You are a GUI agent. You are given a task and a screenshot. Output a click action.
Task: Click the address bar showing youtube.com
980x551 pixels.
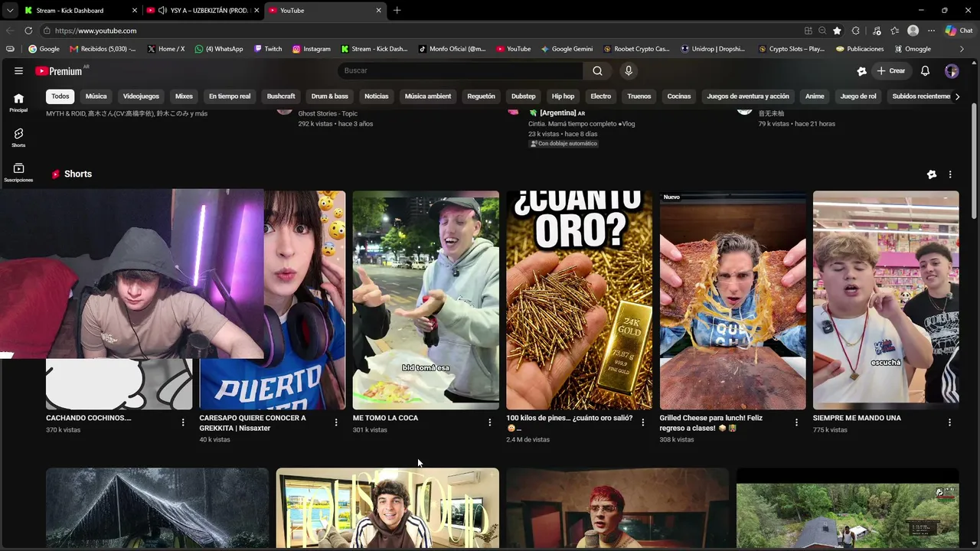[x=421, y=31]
